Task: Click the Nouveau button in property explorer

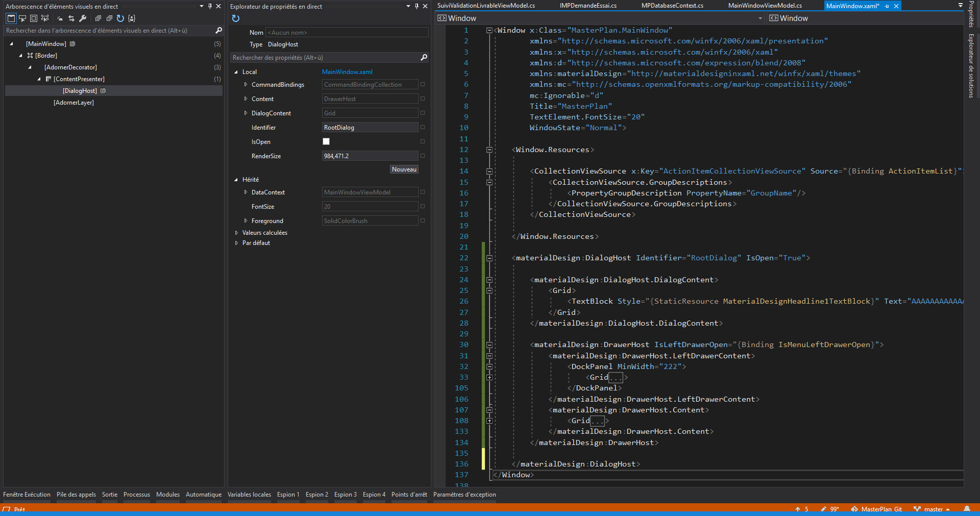Action: [x=404, y=169]
